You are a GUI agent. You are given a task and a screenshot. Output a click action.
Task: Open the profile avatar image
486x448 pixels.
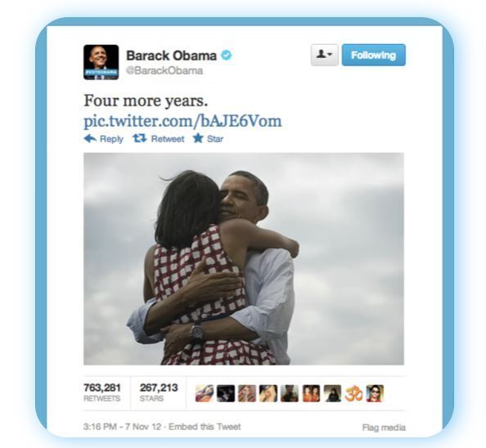tap(101, 62)
